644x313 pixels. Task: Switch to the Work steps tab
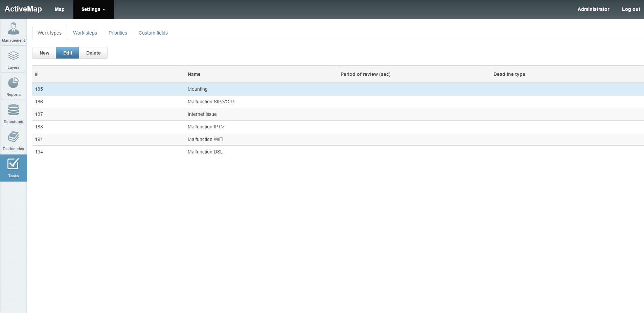click(x=85, y=33)
